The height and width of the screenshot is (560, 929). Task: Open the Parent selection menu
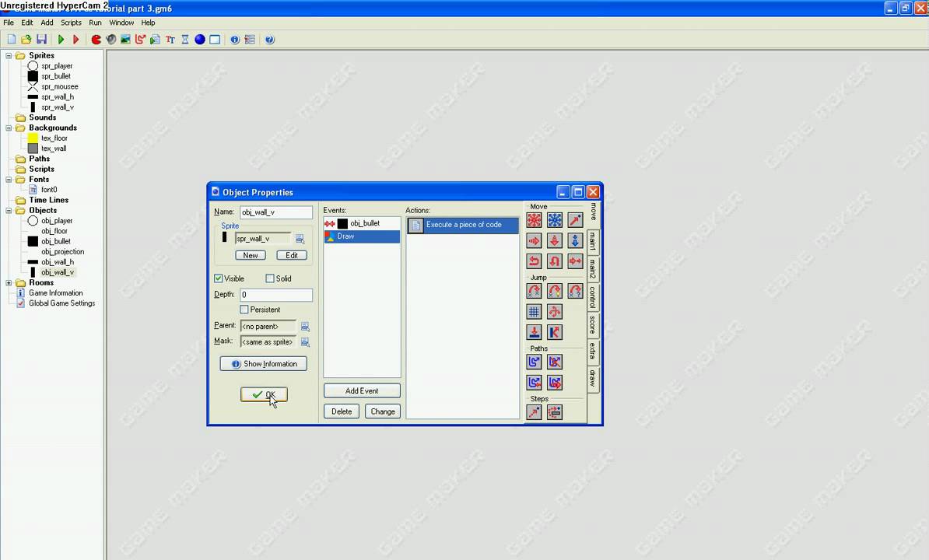coord(305,326)
